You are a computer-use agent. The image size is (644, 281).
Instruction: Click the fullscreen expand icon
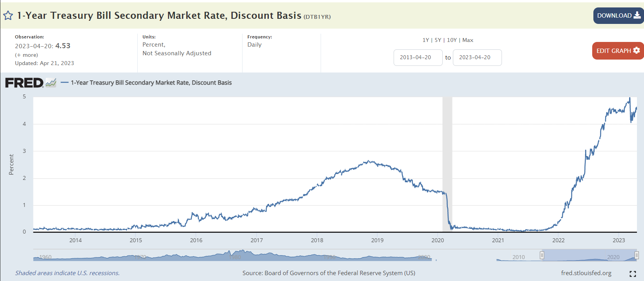pos(632,274)
